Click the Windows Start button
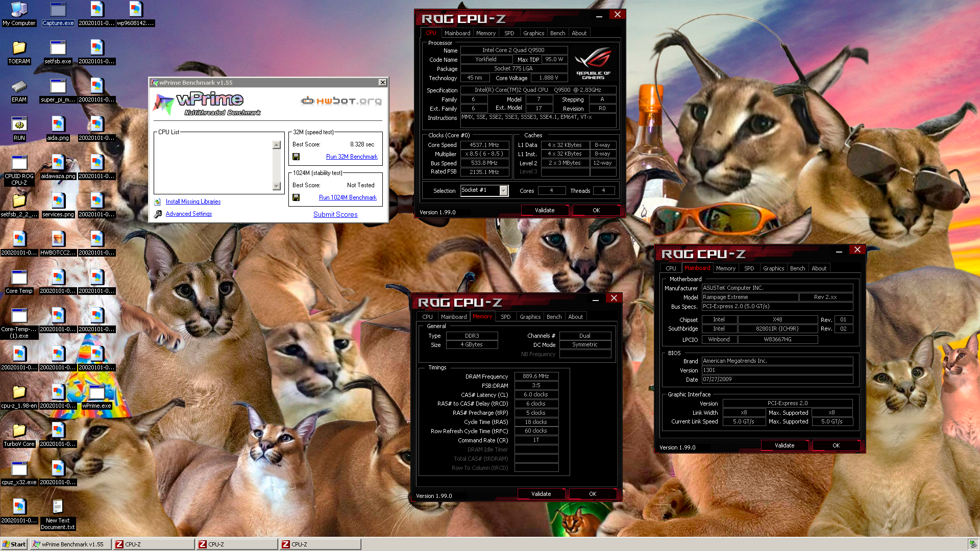 14,544
